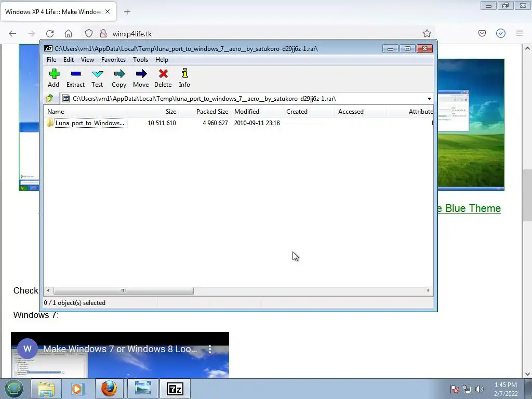Viewport: 532px width, 399px height.
Task: Sort by the Modified column header
Action: [x=257, y=112]
